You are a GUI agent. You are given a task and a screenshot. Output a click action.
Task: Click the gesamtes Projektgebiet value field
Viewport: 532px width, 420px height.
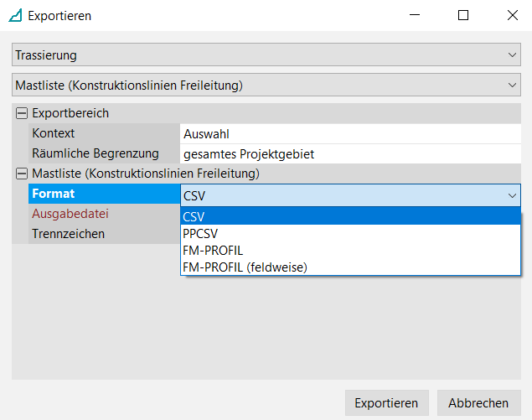point(349,153)
